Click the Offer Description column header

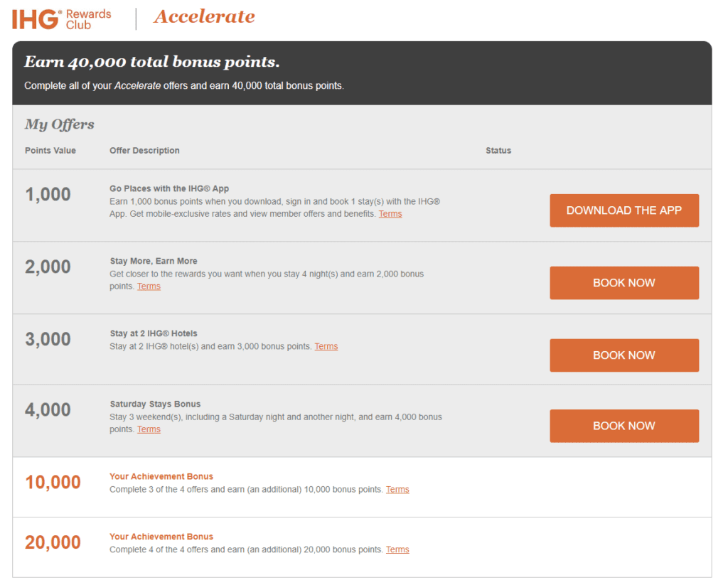click(144, 151)
